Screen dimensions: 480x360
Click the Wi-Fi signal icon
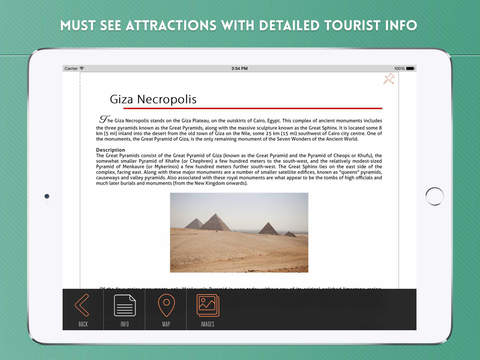click(82, 68)
